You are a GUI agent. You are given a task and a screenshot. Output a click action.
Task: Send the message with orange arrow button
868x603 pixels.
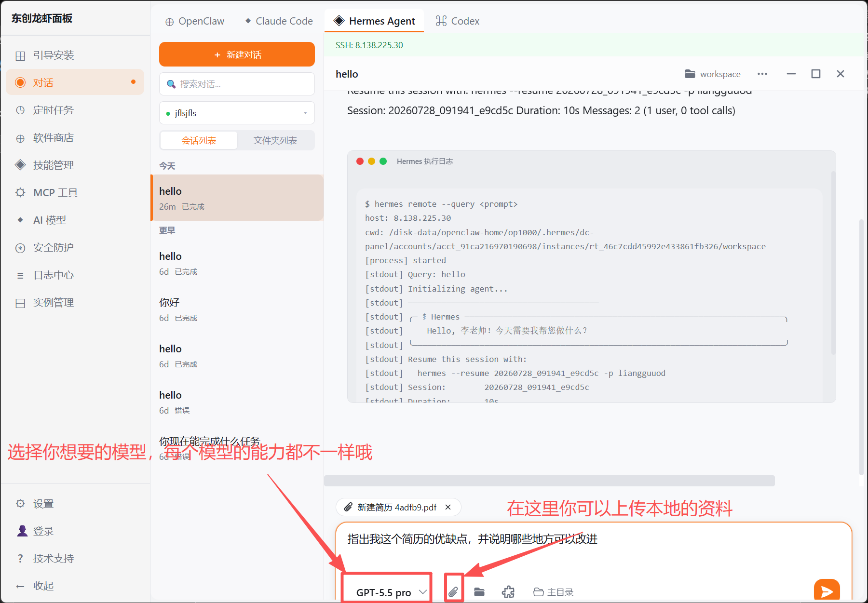point(827,590)
